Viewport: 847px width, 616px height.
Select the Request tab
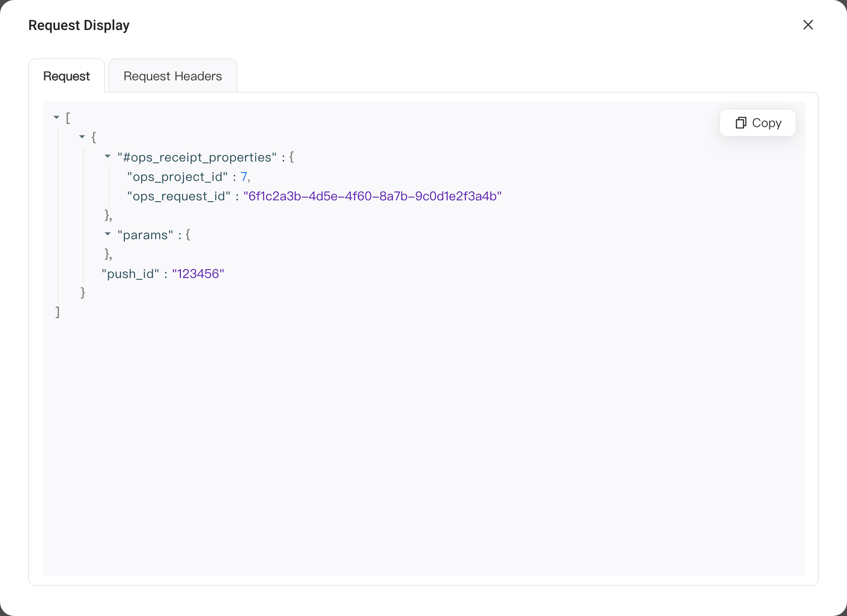tap(67, 76)
